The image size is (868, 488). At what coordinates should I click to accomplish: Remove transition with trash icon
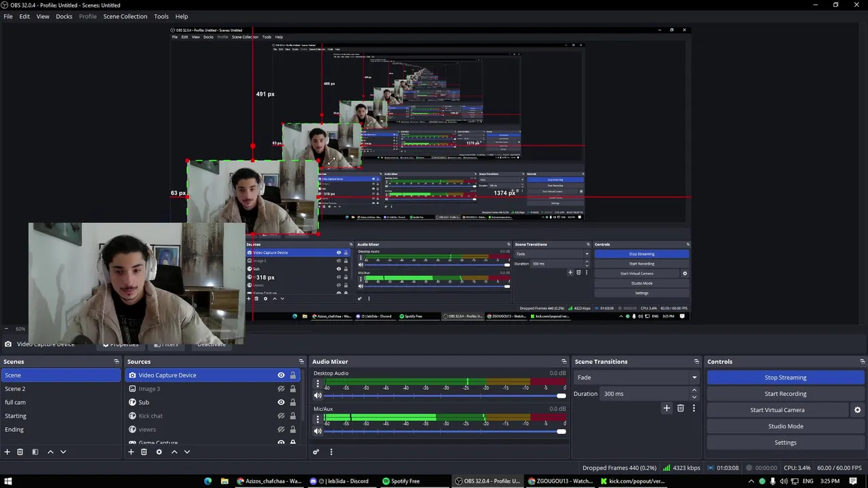[680, 408]
